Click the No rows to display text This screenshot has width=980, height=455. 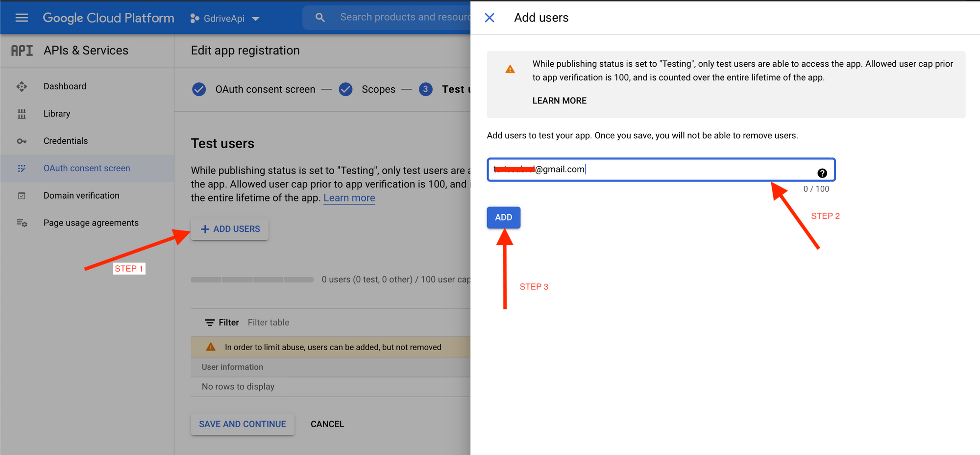pos(238,387)
